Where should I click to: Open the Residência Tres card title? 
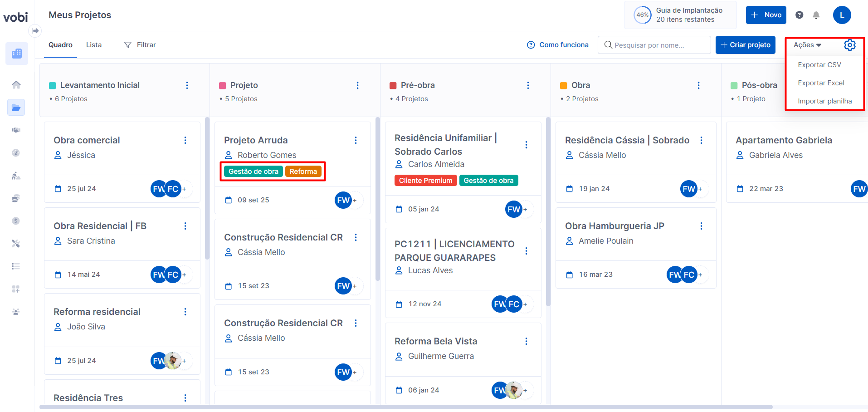point(88,398)
